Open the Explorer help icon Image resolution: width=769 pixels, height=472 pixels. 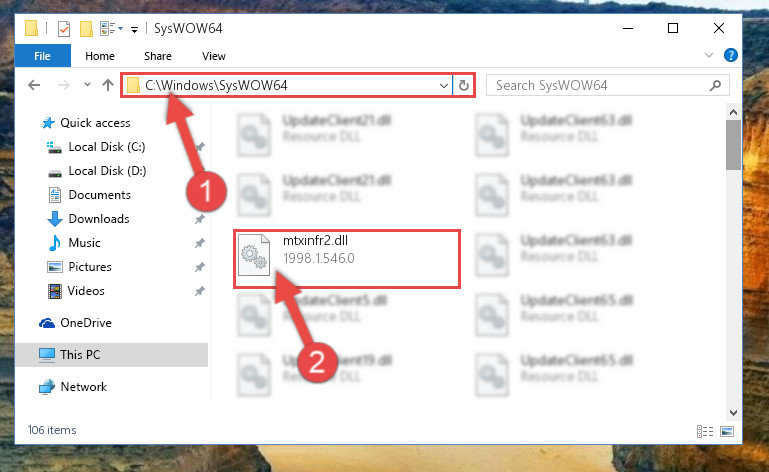click(x=731, y=55)
